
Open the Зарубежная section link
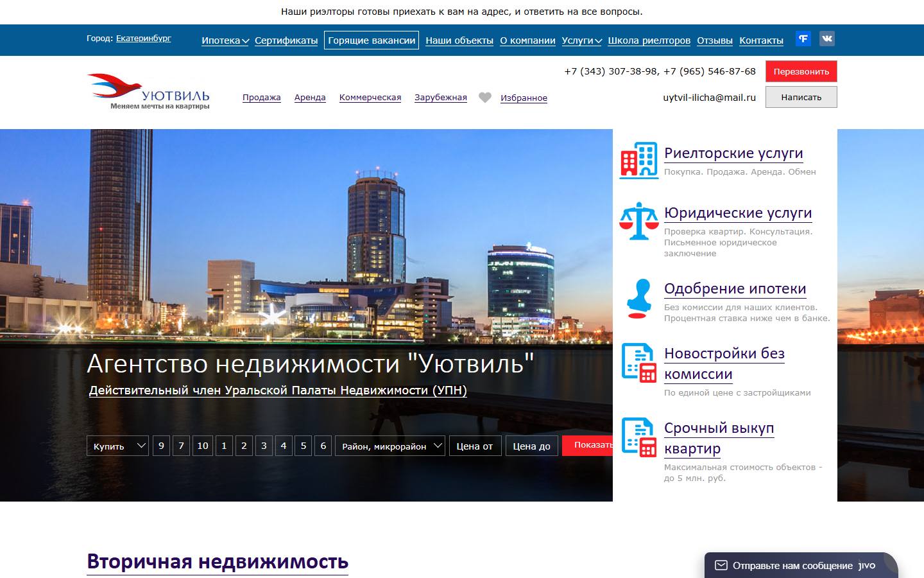[x=441, y=98]
